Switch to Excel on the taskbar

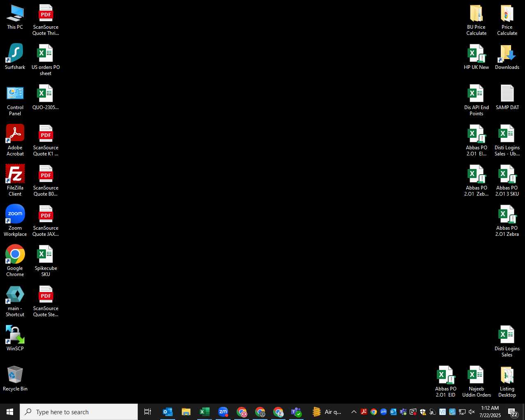[205, 412]
